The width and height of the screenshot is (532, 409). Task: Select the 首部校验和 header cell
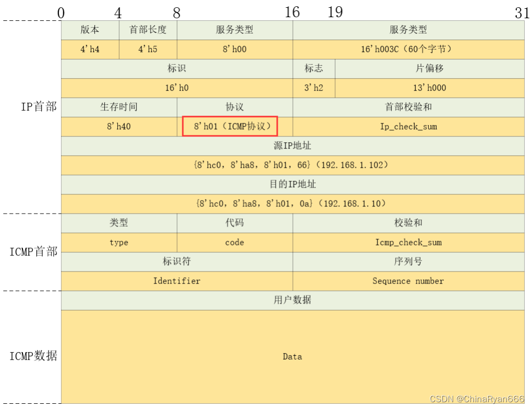click(x=409, y=107)
